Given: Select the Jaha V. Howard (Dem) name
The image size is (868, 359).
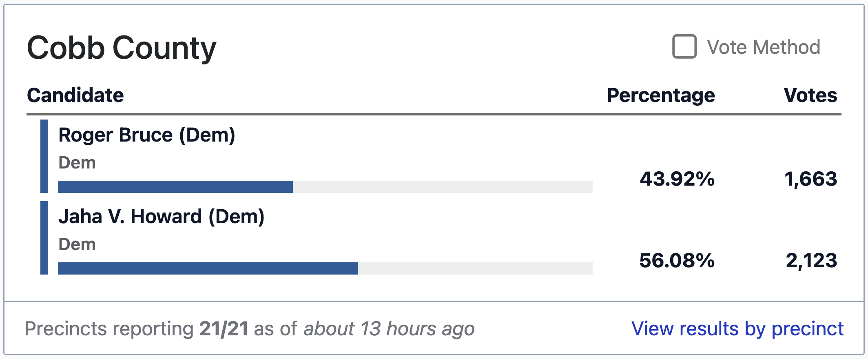Looking at the screenshot, I should pos(162,217).
